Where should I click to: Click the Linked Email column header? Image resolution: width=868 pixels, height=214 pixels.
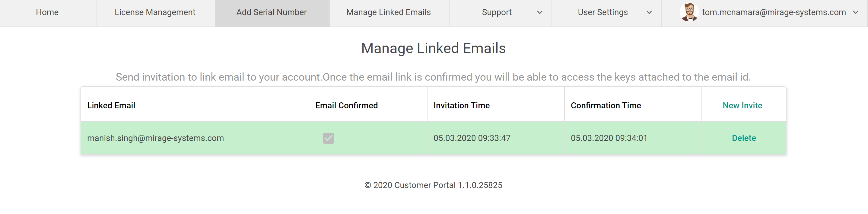(111, 105)
